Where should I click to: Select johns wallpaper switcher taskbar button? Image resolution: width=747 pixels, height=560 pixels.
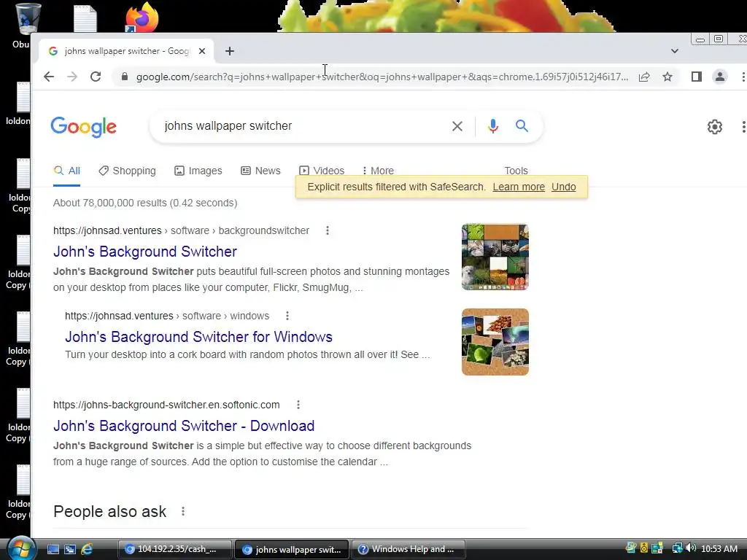pos(292,549)
